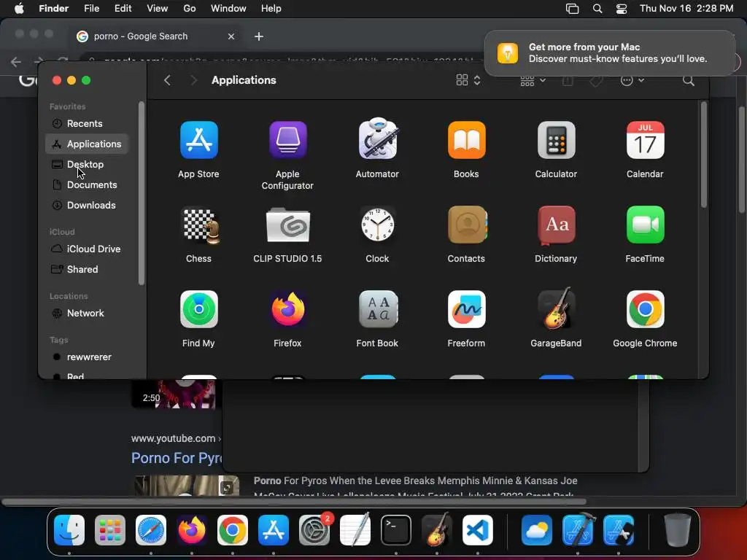Click the Tags toolbar icon in Finder
The width and height of the screenshot is (747, 560).
(x=595, y=81)
